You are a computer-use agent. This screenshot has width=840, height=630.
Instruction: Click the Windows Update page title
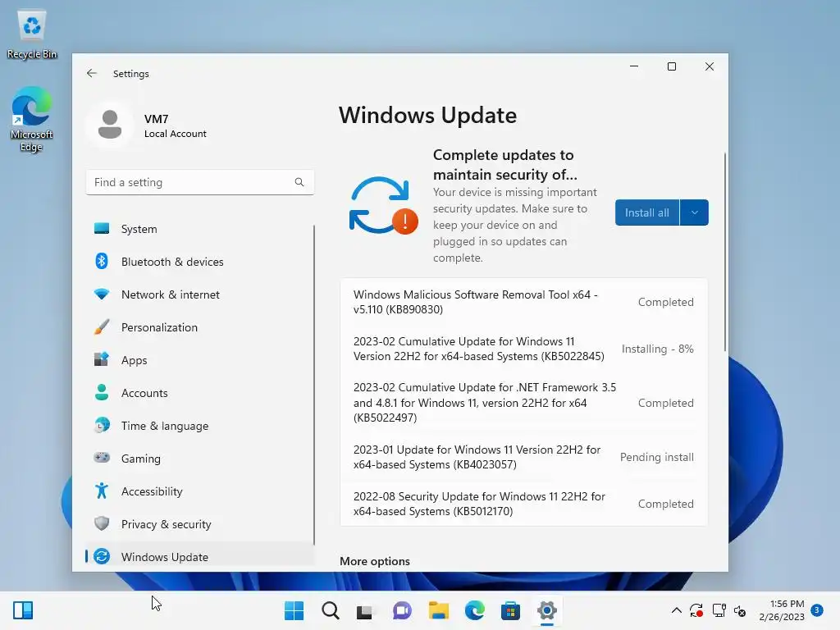tap(427, 115)
